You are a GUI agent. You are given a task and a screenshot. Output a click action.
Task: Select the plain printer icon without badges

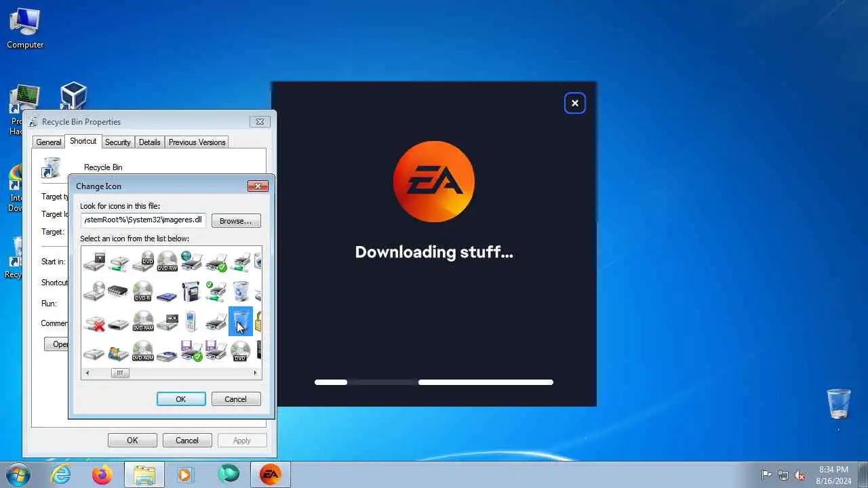pos(216,322)
